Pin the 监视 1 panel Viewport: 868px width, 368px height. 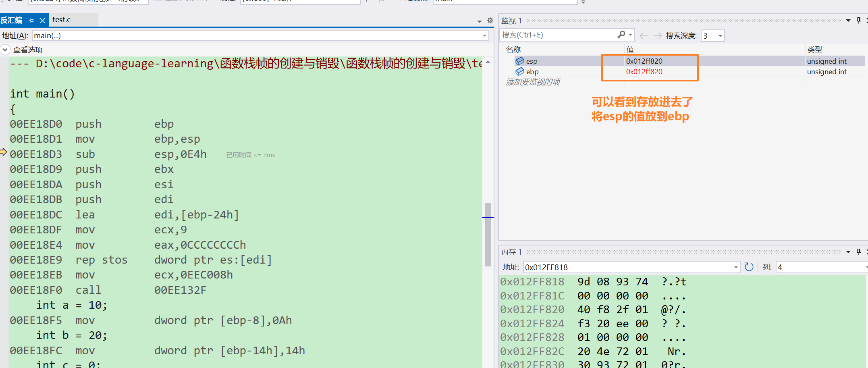(858, 21)
